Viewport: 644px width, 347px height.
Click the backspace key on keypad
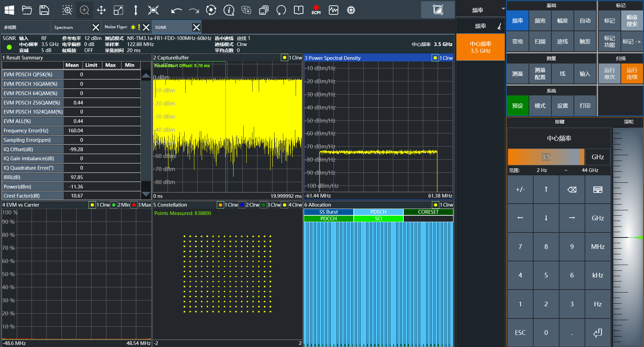pos(572,190)
